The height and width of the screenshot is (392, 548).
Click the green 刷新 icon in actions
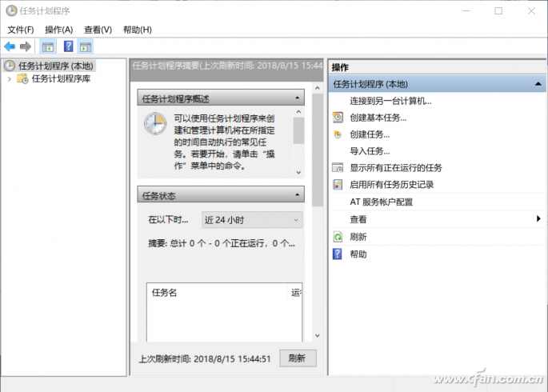click(x=338, y=237)
